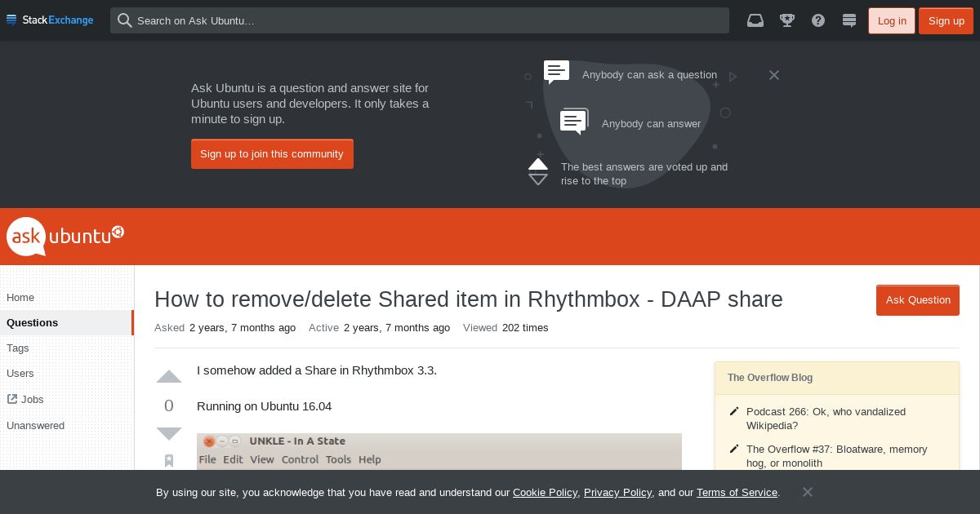Viewport: 980px width, 514px height.
Task: Click the 'Anybody can ask a question' speech icon
Action: coord(557,72)
